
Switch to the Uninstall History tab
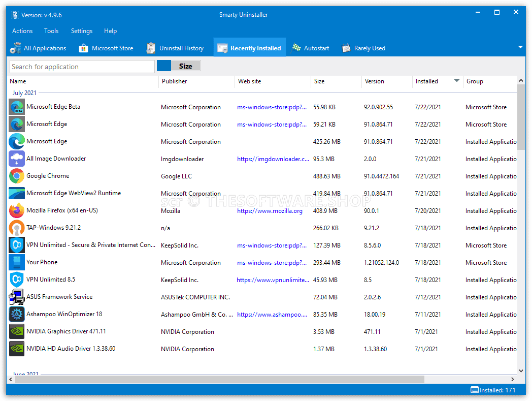(175, 48)
